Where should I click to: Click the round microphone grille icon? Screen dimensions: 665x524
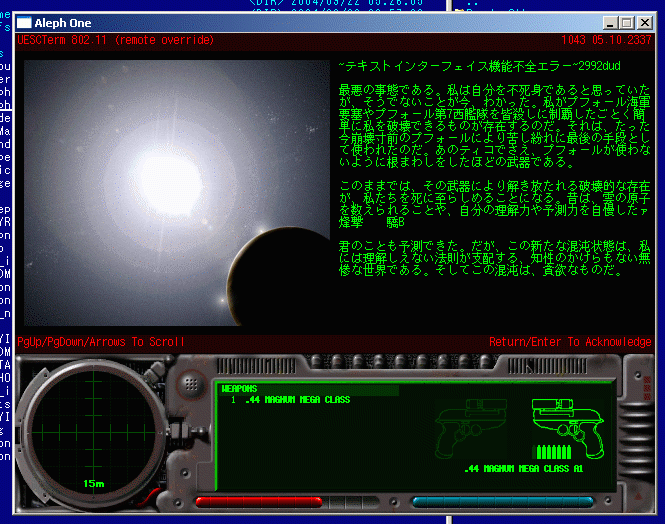[191, 384]
